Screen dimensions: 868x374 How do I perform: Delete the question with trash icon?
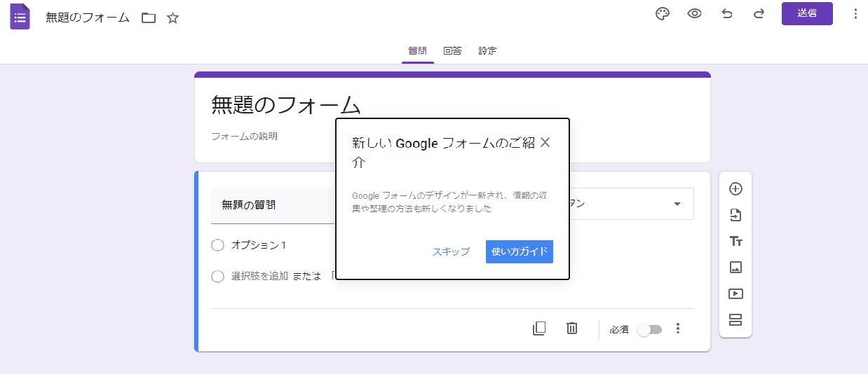point(572,328)
